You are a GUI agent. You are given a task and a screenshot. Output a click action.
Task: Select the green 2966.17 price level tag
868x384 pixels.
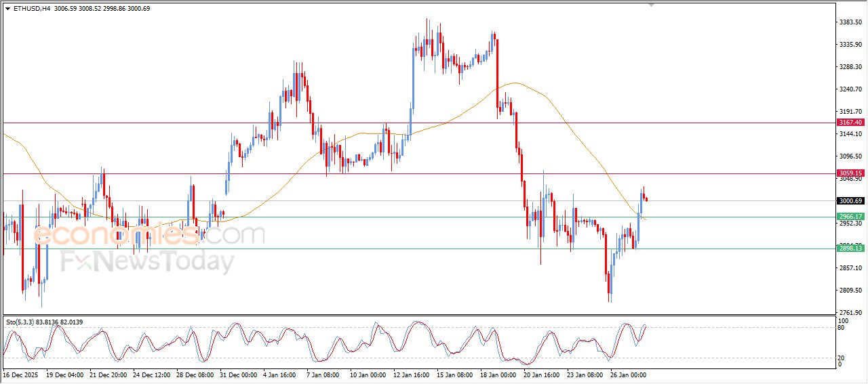tap(850, 217)
